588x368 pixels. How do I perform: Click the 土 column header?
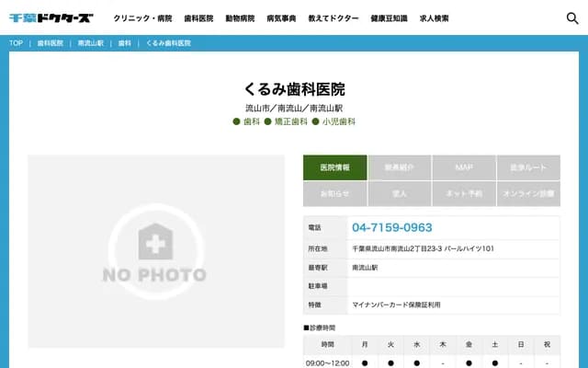[x=495, y=344]
